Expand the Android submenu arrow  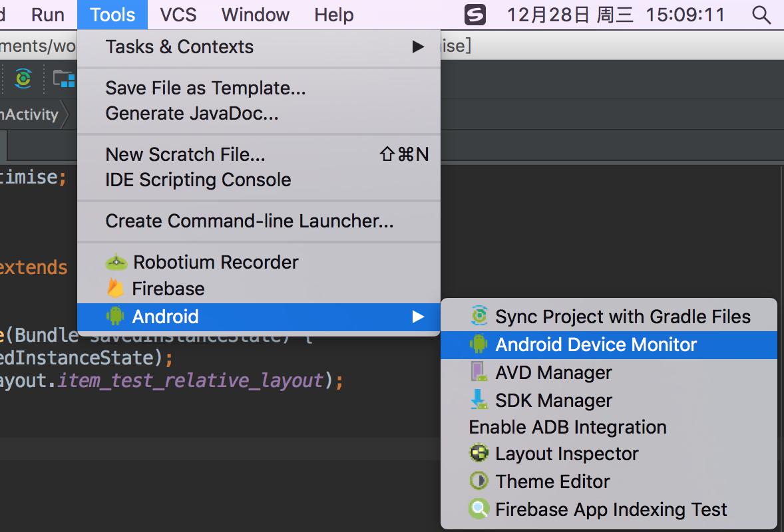coord(418,317)
